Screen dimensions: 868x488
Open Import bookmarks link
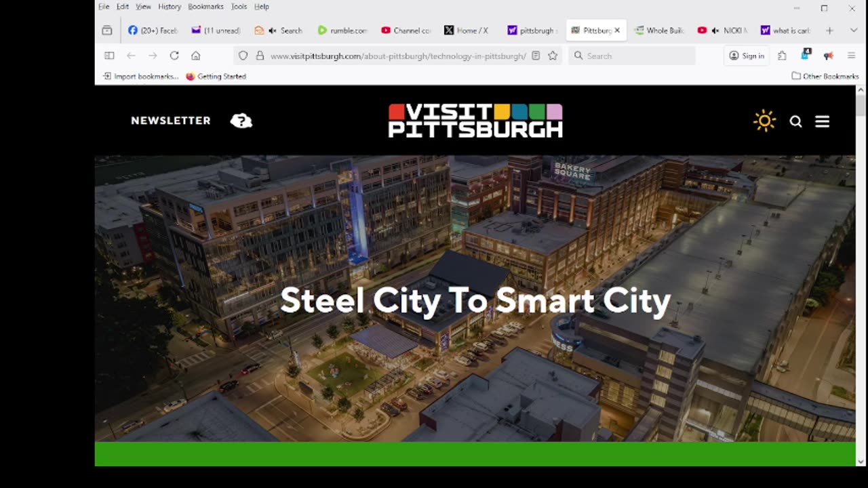point(141,76)
